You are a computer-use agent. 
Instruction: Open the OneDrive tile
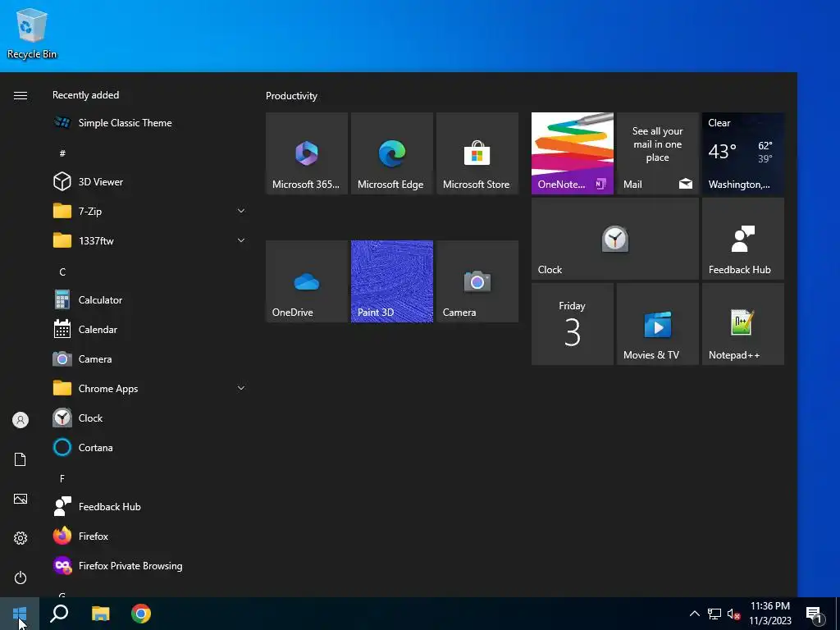click(x=307, y=281)
